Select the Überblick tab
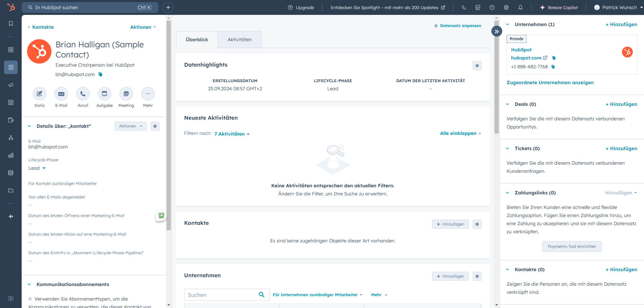The width and height of the screenshot is (644, 308). (197, 40)
